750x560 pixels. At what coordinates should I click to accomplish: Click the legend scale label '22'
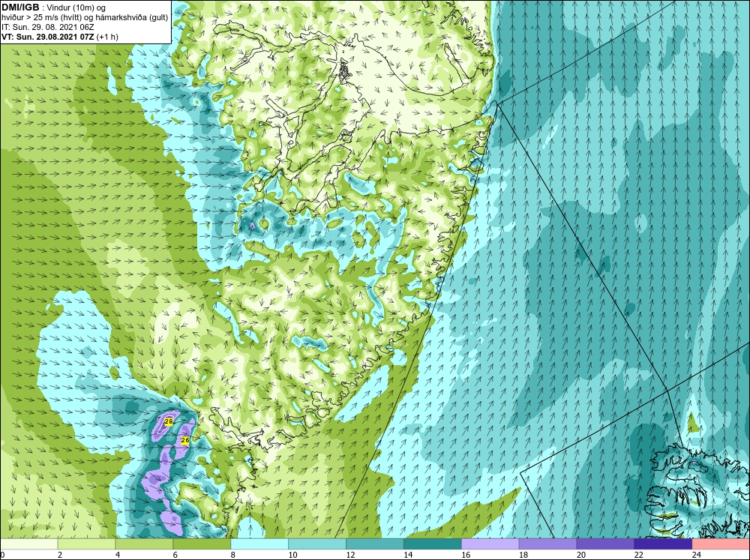(x=638, y=555)
